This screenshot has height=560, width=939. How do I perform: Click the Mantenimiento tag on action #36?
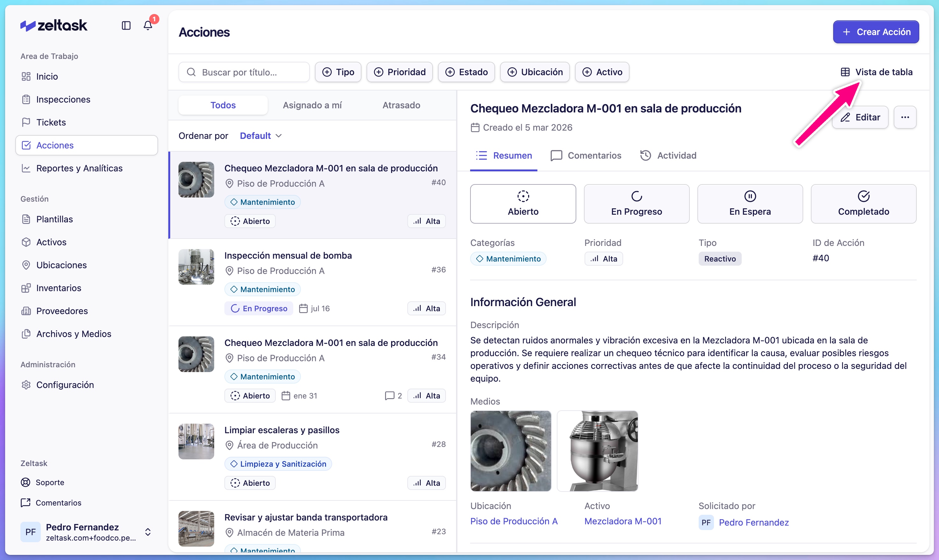(263, 290)
